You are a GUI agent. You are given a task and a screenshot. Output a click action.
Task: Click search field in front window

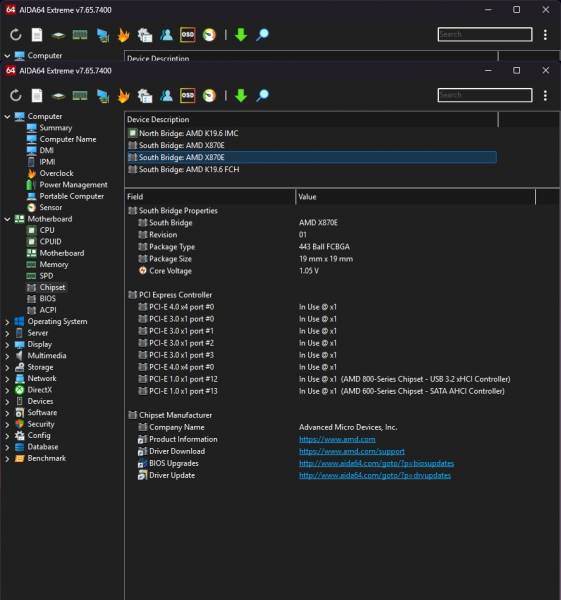pos(485,95)
